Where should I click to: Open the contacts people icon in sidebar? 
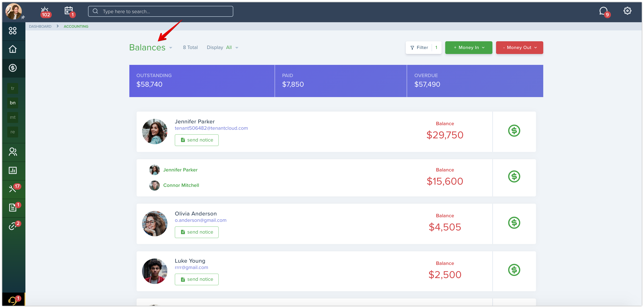pyautogui.click(x=12, y=152)
